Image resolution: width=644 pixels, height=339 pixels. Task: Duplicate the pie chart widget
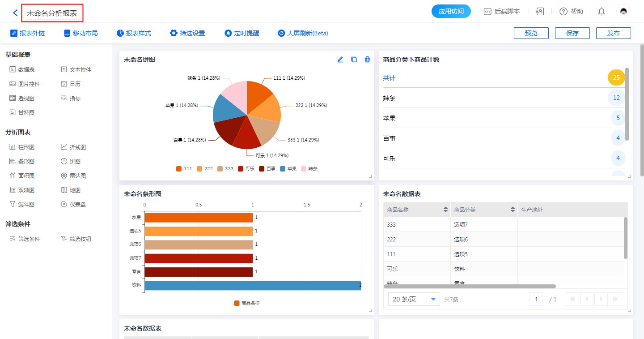(x=354, y=60)
